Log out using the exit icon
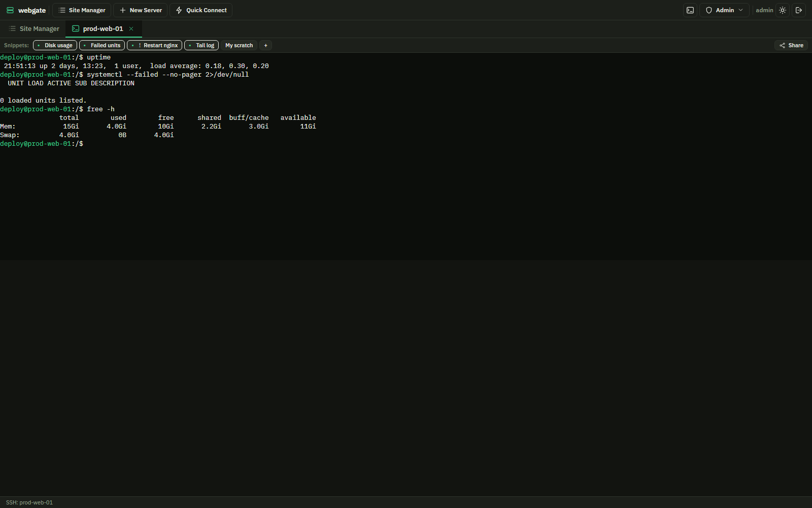 point(799,10)
